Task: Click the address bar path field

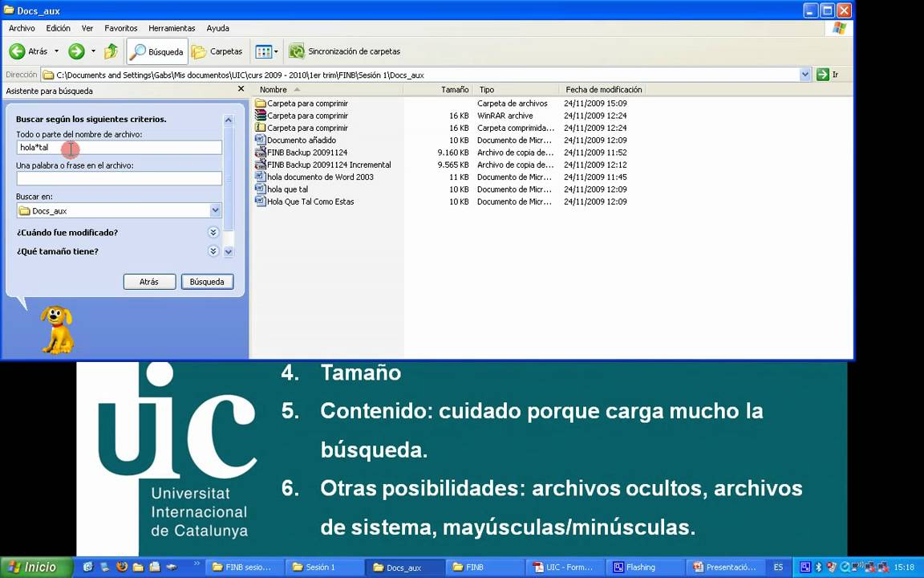Action: [x=419, y=75]
